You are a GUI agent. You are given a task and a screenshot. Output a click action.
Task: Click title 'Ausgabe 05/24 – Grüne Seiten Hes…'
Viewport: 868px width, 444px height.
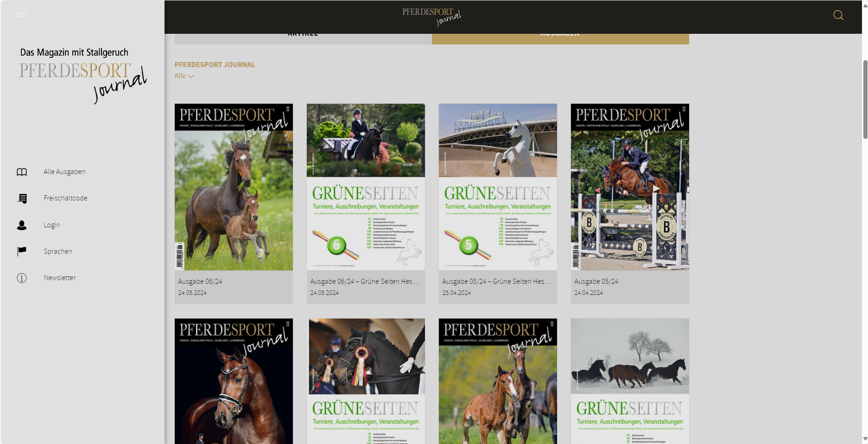[x=497, y=281]
